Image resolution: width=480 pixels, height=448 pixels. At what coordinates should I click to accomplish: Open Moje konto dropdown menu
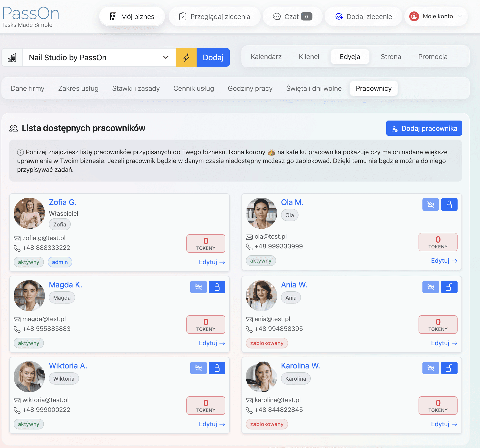pos(436,16)
